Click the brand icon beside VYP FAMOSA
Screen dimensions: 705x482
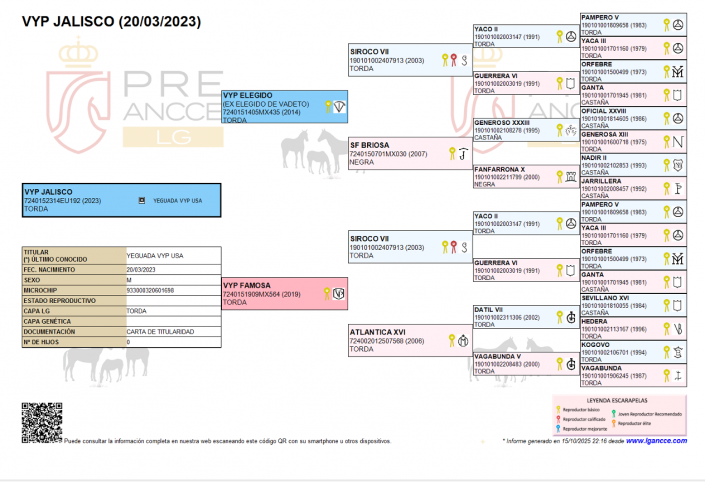click(339, 292)
